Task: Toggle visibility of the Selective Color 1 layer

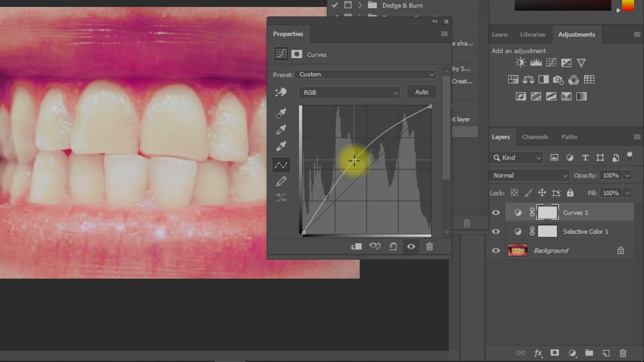Action: 496,231
